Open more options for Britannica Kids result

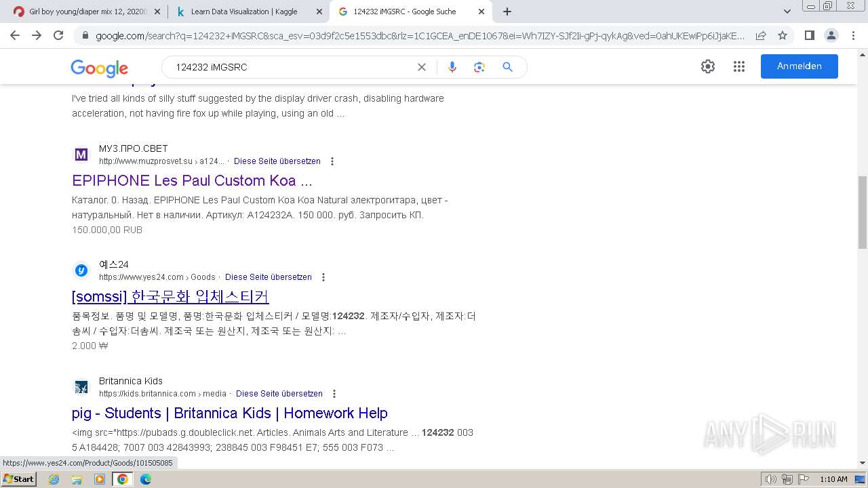334,394
